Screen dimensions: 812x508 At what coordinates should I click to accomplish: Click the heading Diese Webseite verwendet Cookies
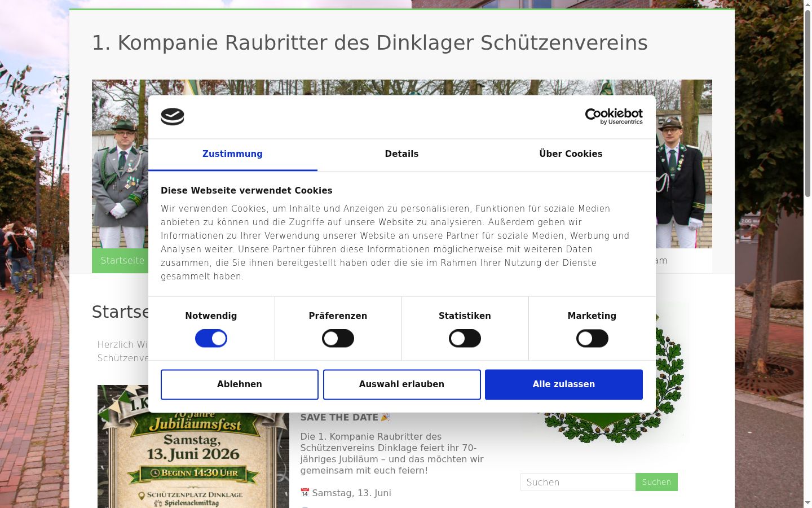246,191
